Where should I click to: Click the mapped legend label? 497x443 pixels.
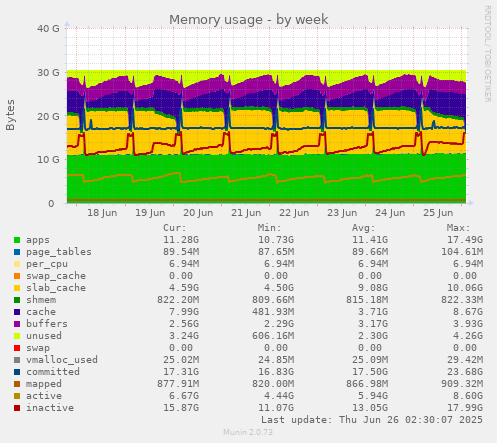(x=44, y=384)
